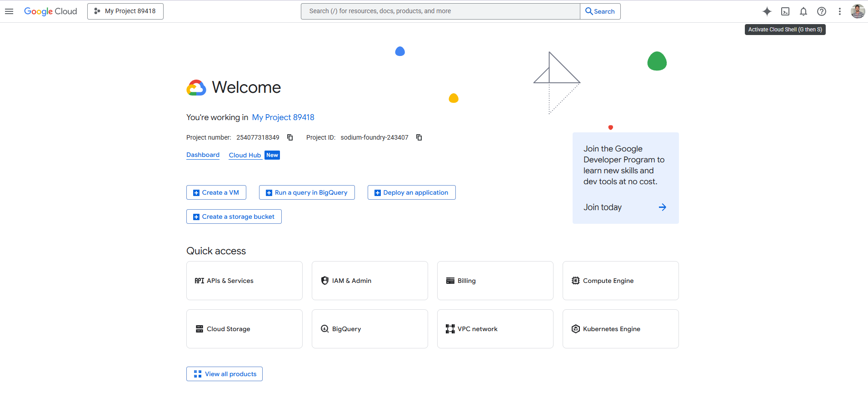Viewport: 868px width, 413px height.
Task: Switch to the Dashboard tab
Action: 203,155
